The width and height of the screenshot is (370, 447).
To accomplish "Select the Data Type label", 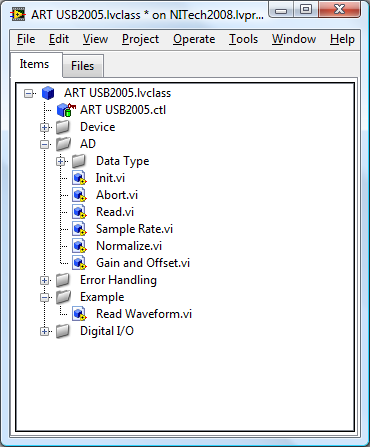I will 122,161.
